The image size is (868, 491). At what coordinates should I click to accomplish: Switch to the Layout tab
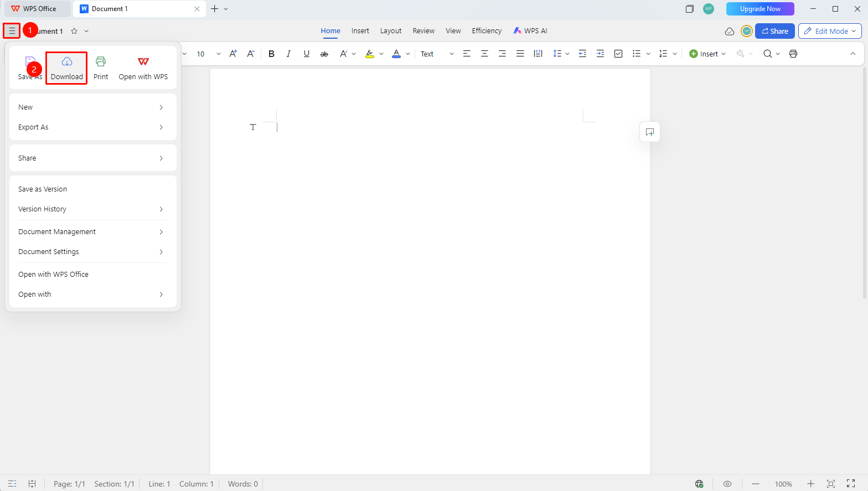pyautogui.click(x=391, y=31)
